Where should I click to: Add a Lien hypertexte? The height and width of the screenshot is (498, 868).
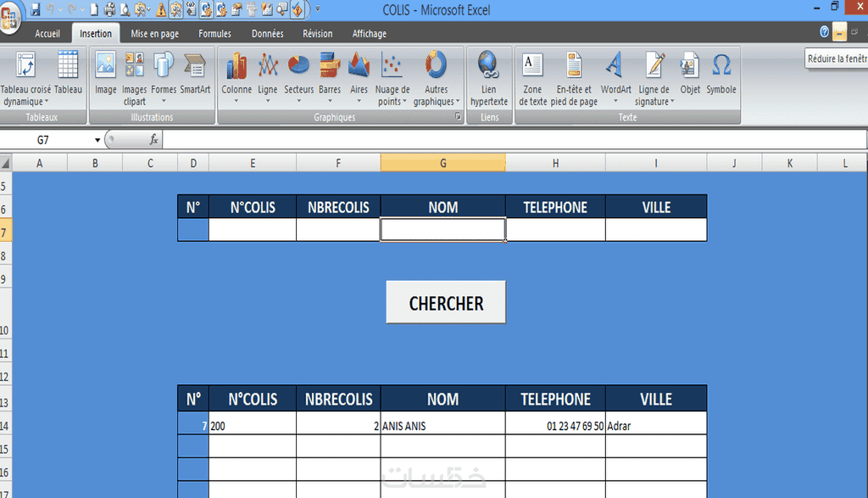tap(489, 78)
